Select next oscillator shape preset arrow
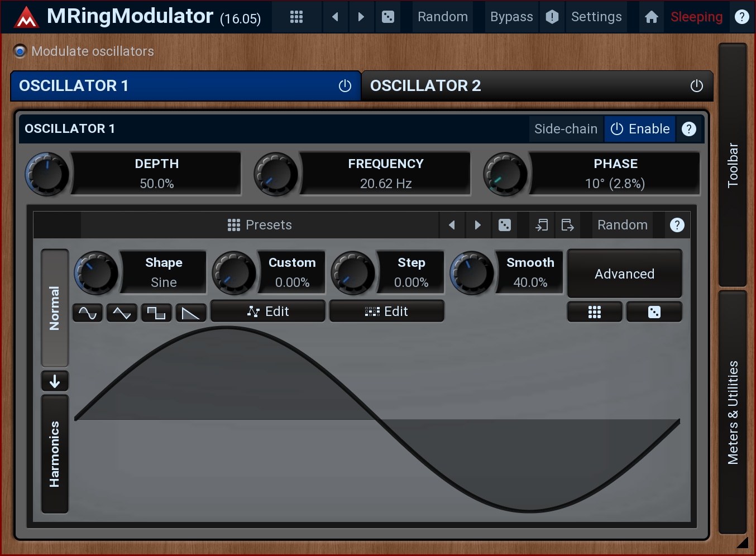This screenshot has height=556, width=756. coord(477,225)
